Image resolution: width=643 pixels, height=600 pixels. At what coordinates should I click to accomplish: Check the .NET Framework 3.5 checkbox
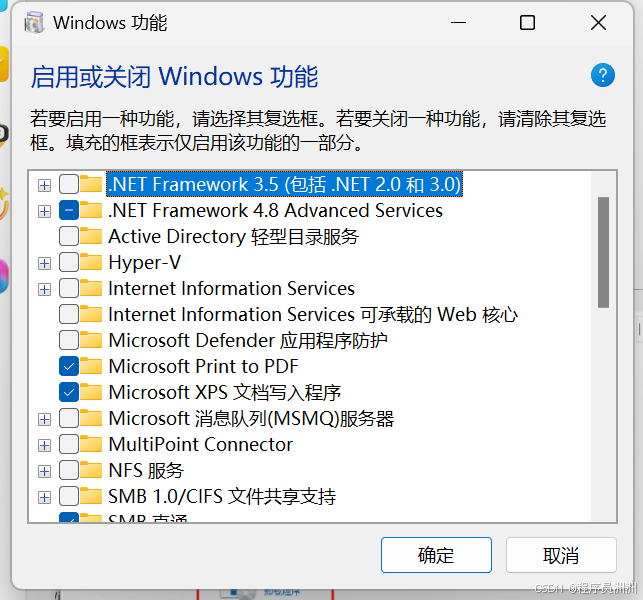(x=69, y=185)
